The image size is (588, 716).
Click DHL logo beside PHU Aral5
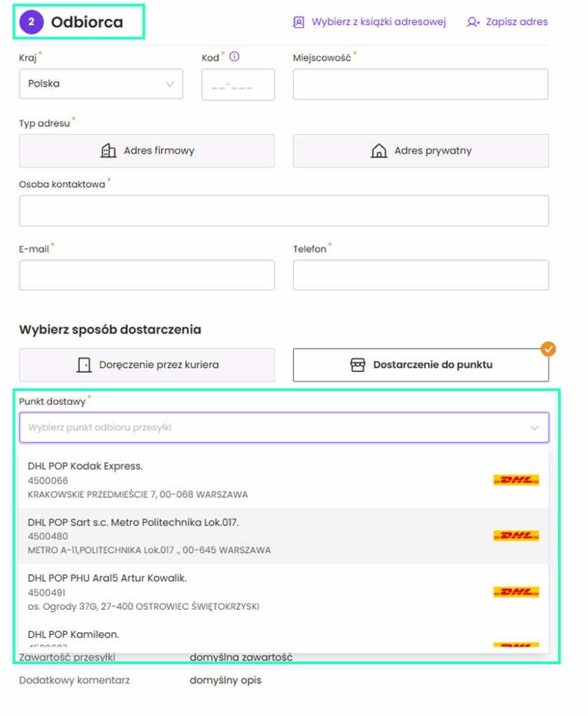[515, 592]
